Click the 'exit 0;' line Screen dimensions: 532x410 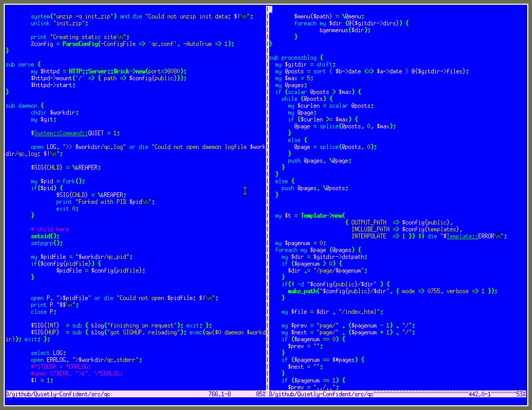click(x=67, y=209)
